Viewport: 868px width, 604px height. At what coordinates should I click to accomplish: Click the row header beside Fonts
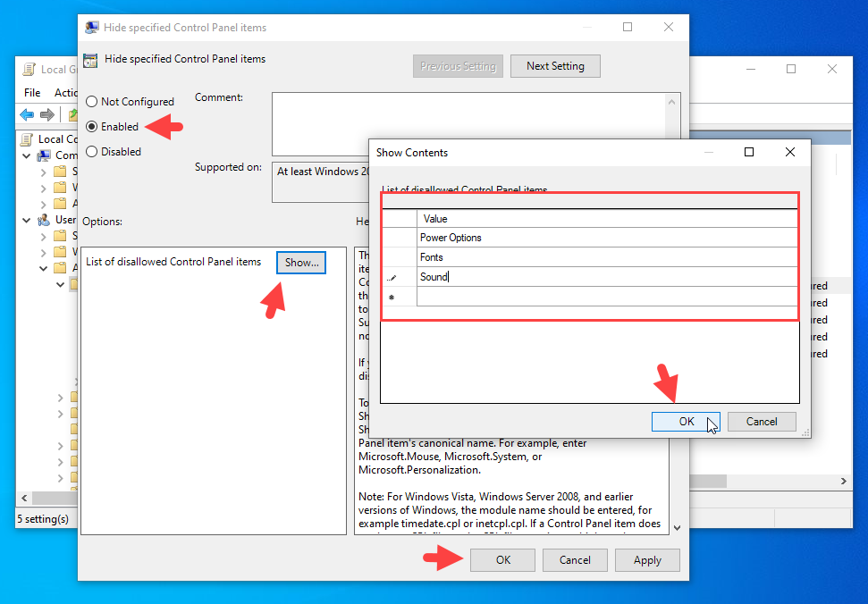coord(399,257)
